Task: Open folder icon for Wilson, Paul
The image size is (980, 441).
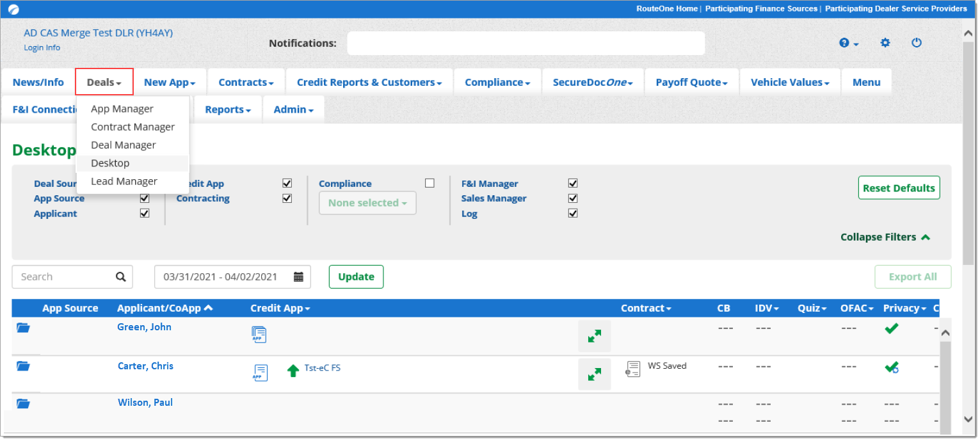Action: [x=24, y=403]
